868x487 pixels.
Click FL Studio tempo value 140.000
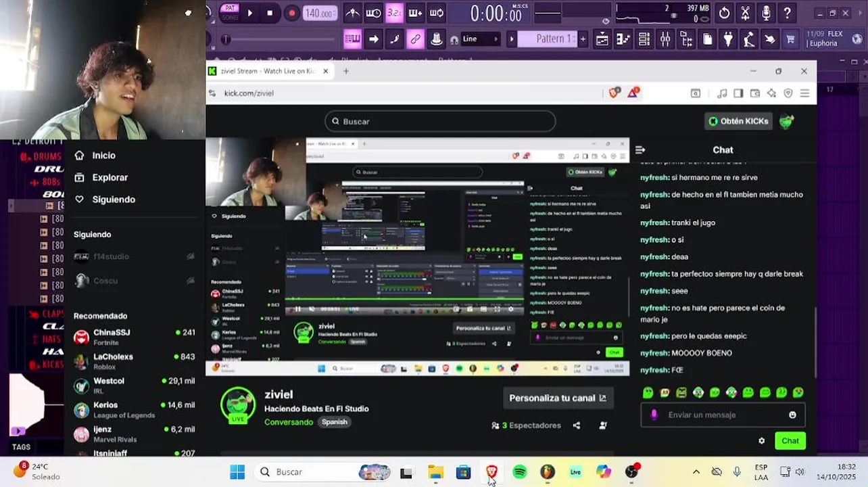click(319, 14)
